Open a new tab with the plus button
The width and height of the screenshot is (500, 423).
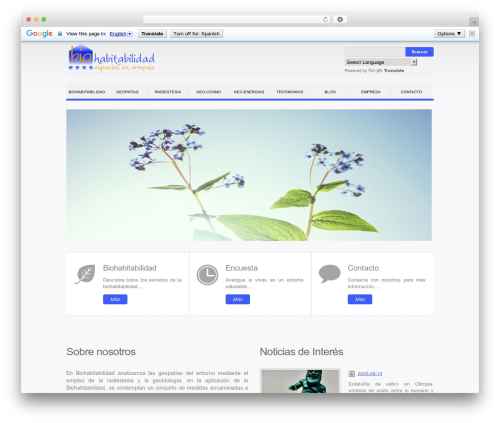pyautogui.click(x=474, y=22)
